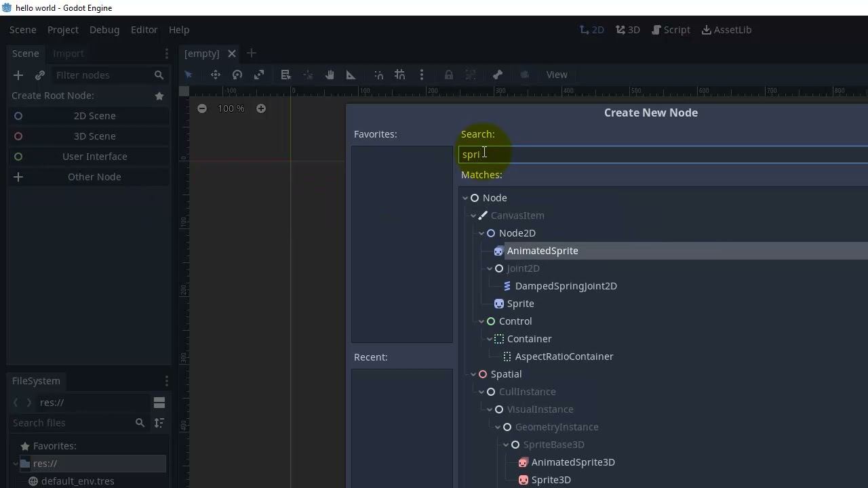Open the skeleton bone options icon
The width and height of the screenshot is (868, 488).
tap(497, 75)
